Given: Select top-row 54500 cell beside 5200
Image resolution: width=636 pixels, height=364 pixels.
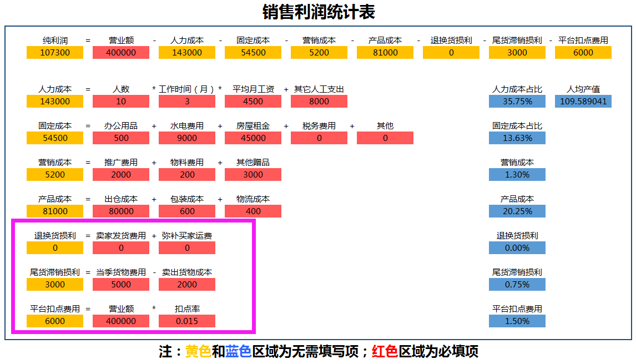Looking at the screenshot, I should coord(253,53).
